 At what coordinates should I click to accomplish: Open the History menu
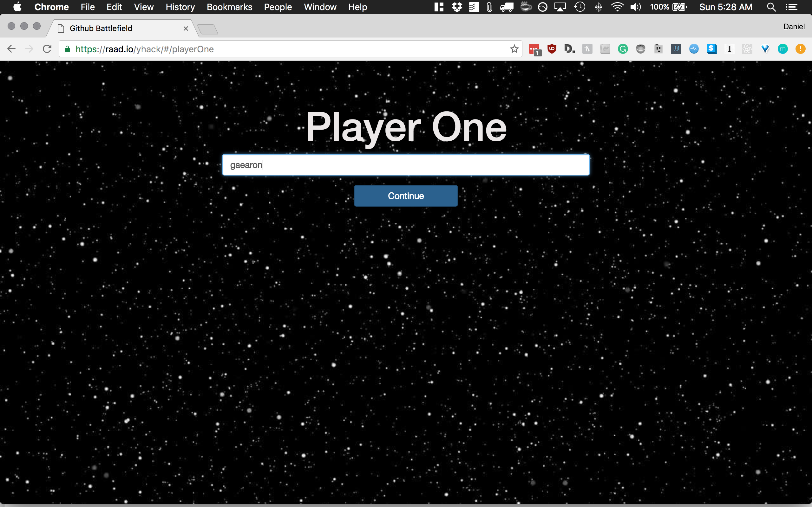click(180, 7)
